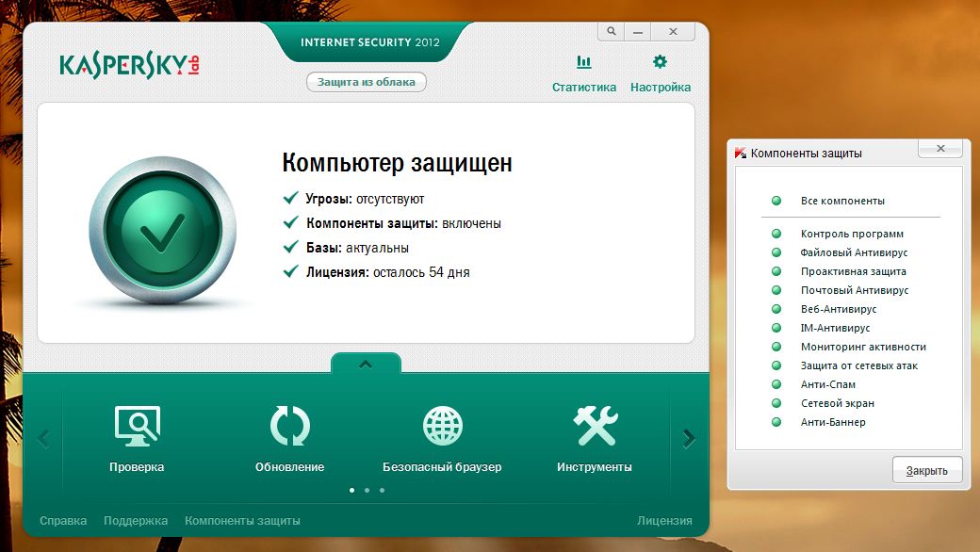Collapse the bottom panel with up chevron
980x552 pixels.
pyautogui.click(x=366, y=364)
